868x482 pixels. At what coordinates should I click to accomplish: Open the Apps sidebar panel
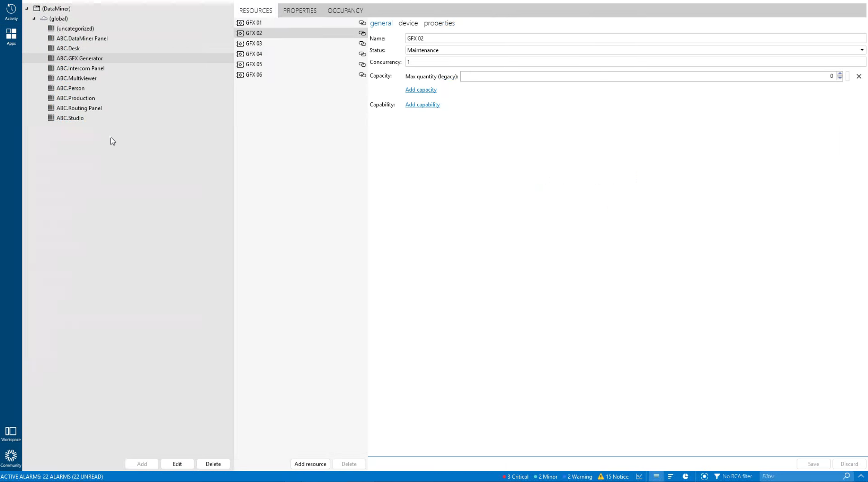(11, 37)
